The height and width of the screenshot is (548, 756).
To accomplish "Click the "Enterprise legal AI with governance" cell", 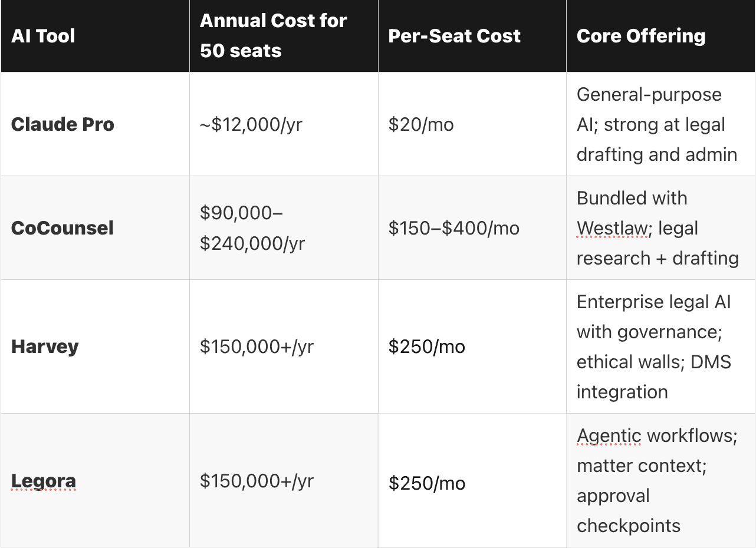I will (x=653, y=346).
